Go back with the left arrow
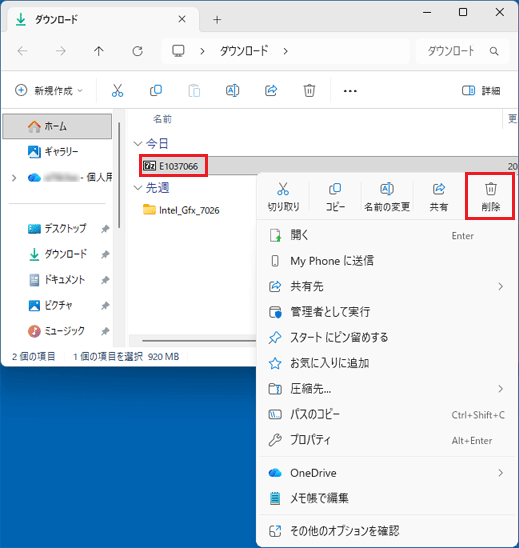 coord(22,51)
